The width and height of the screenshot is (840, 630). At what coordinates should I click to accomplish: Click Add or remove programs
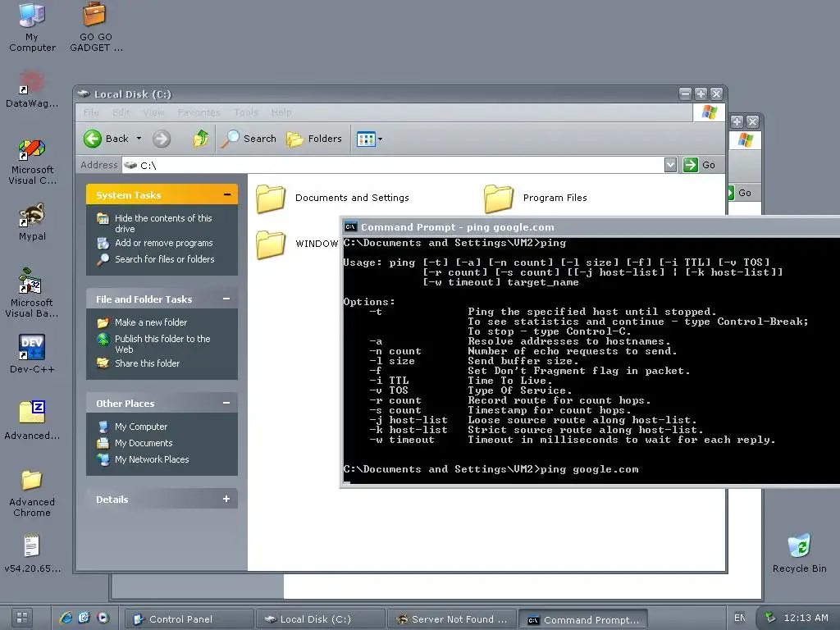coord(164,243)
